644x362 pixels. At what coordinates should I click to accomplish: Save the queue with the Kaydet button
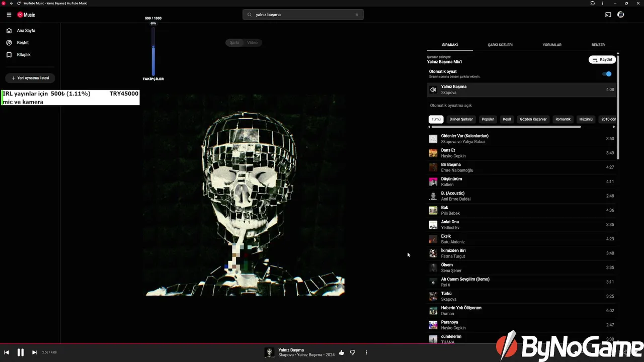pos(602,59)
